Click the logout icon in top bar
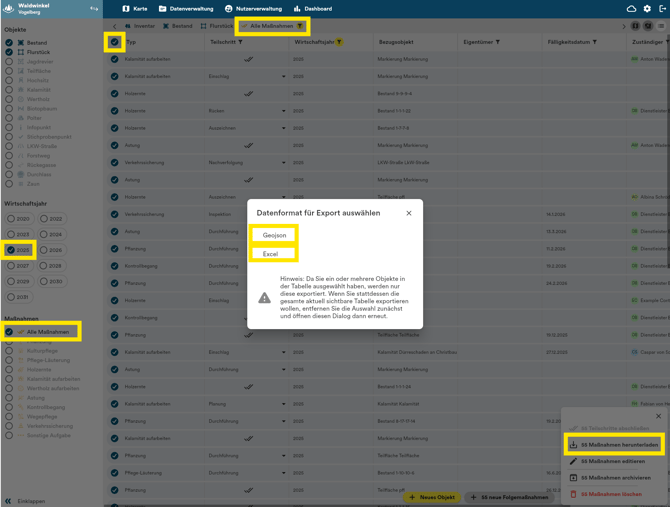Viewport: 670px width, 507px height. (662, 9)
